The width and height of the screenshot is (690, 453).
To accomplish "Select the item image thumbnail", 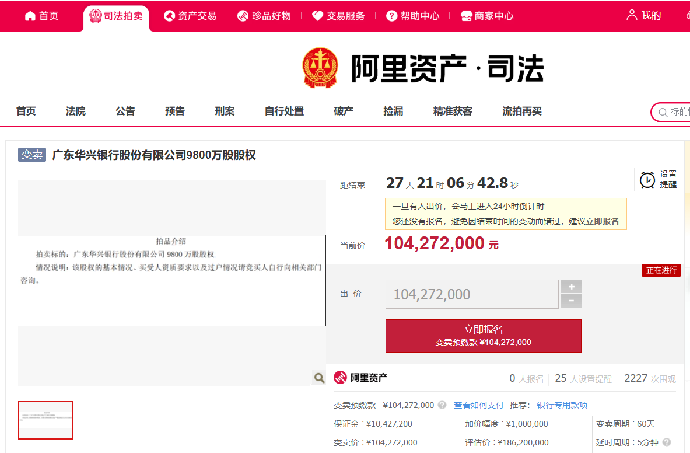I will point(45,420).
